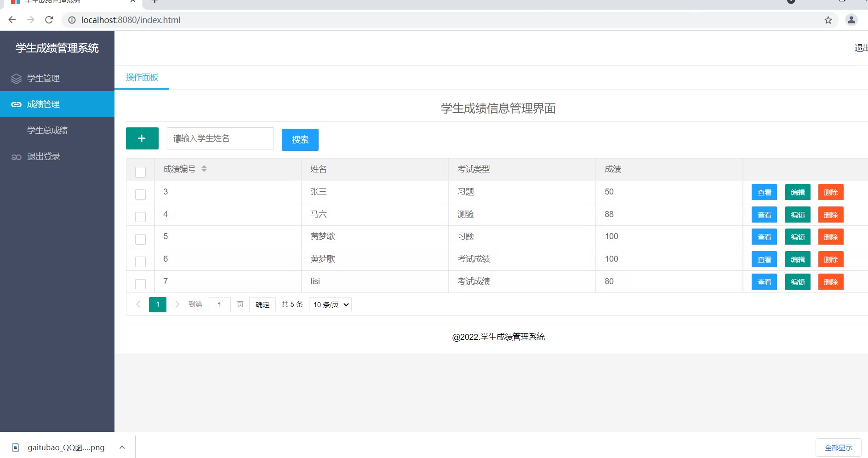Viewport: 868px width, 458px height.
Task: Open download options chevron for gaitubao file
Action: point(122,447)
